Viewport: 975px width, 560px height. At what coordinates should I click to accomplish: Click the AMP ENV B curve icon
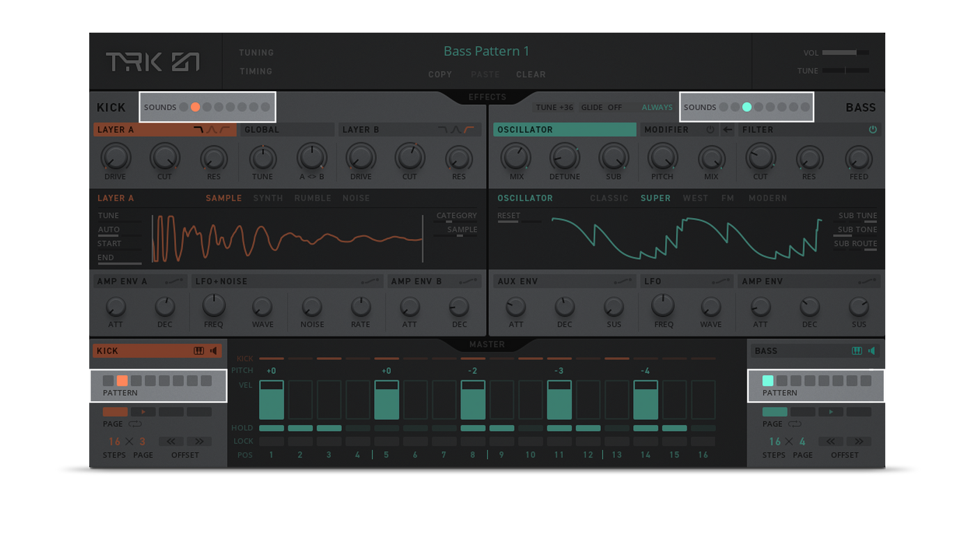(469, 281)
